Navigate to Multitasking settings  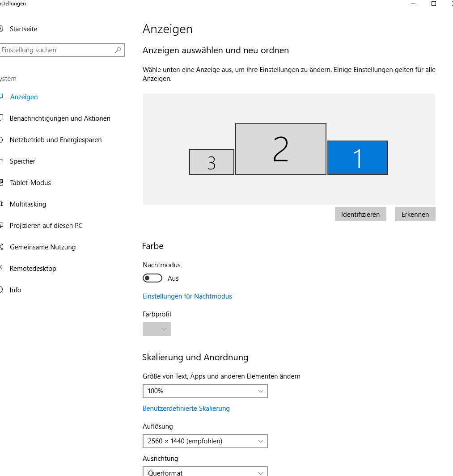(28, 204)
